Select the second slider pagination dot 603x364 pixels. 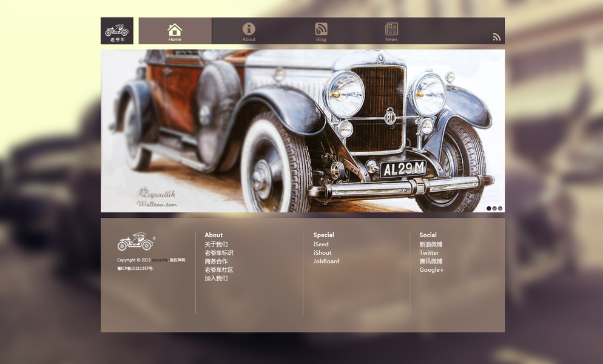coord(494,208)
